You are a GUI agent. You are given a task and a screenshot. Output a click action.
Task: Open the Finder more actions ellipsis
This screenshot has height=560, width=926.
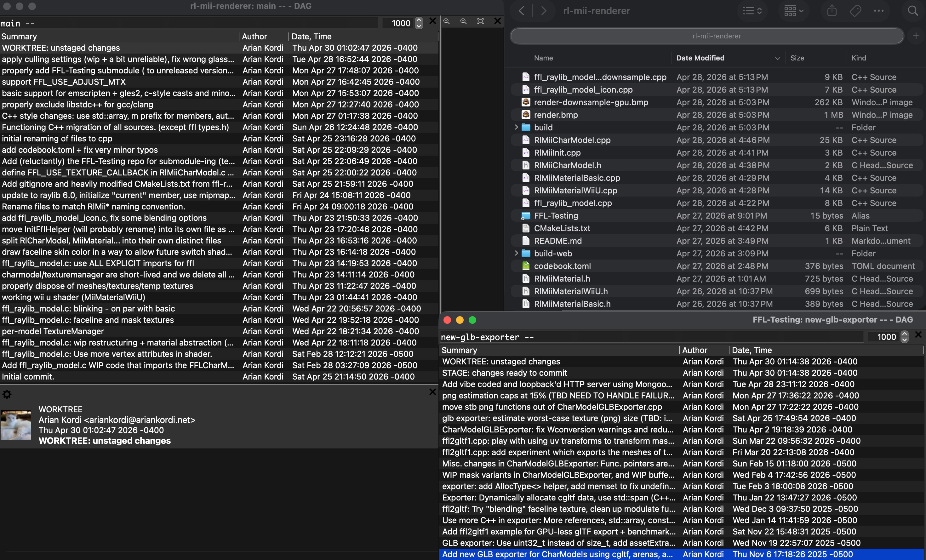[x=879, y=10]
